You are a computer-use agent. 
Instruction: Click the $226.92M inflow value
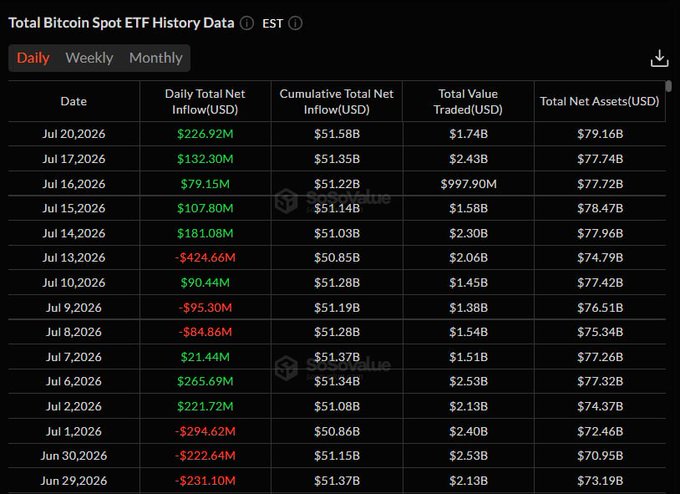click(205, 134)
